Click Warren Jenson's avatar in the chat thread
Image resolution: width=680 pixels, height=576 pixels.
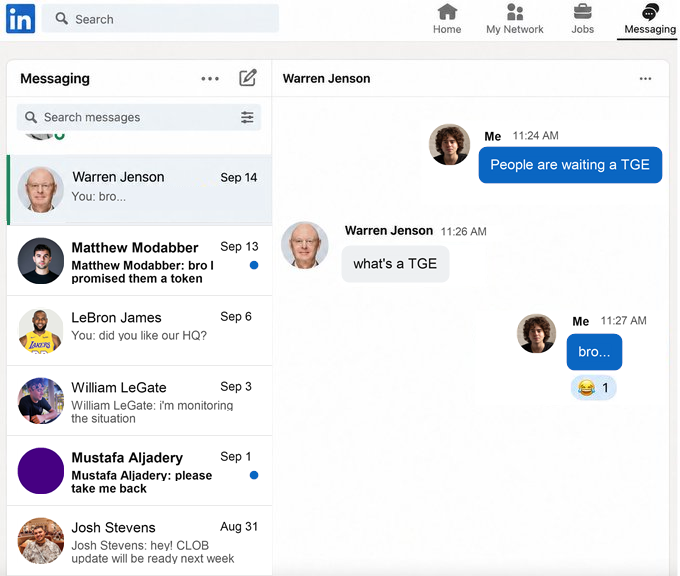click(x=304, y=245)
